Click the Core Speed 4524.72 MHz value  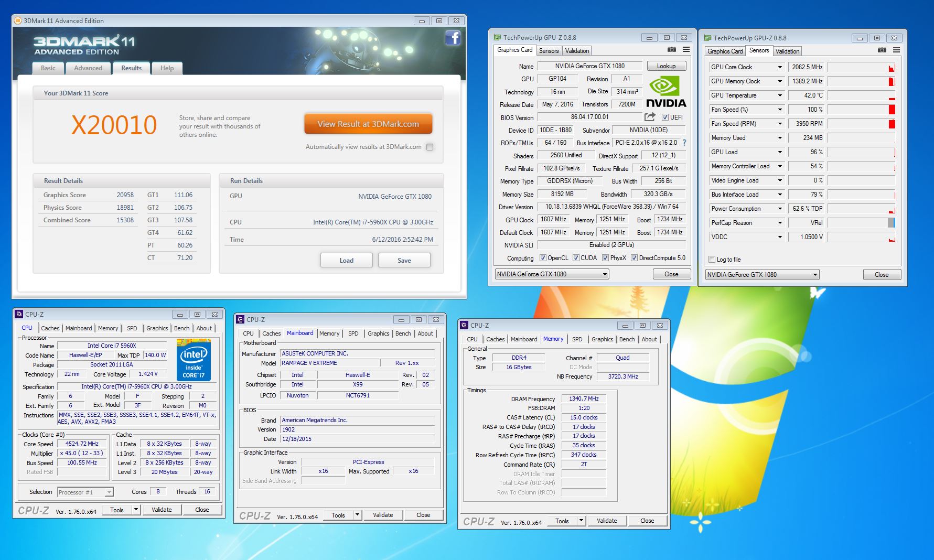(82, 444)
